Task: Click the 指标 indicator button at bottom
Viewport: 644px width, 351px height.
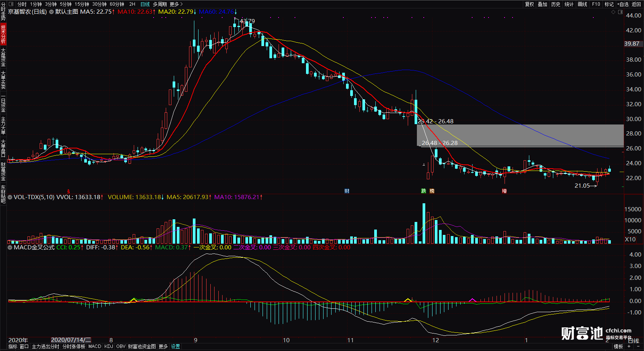Action: [13, 346]
